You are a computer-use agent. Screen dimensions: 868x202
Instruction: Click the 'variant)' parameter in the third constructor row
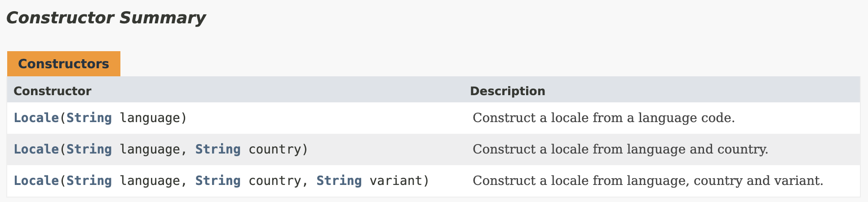399,180
